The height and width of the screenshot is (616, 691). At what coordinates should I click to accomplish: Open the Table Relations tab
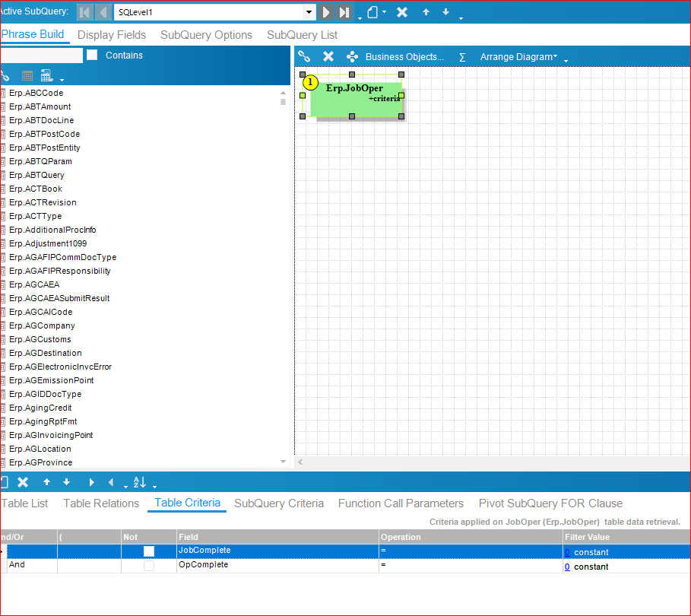point(101,503)
